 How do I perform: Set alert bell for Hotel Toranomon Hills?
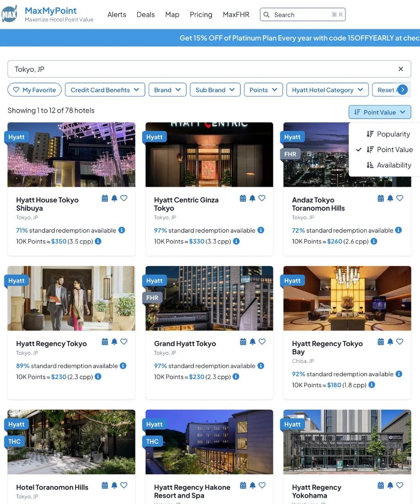114,486
